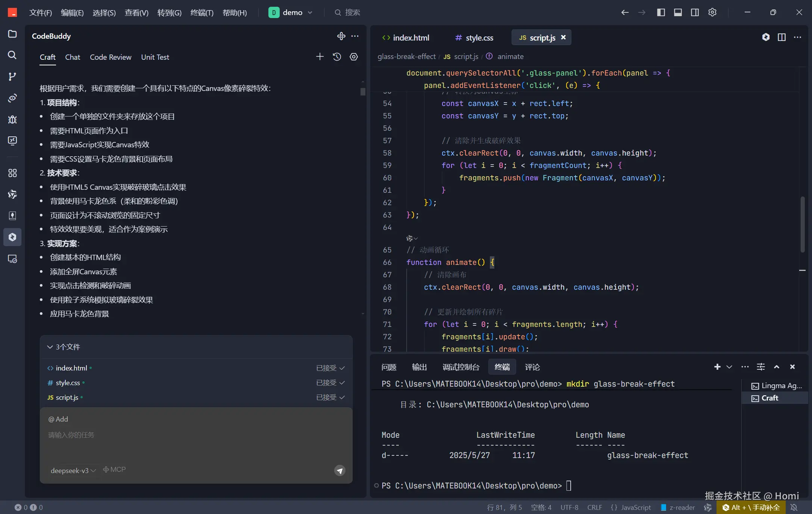The image size is (812, 514).
Task: Open the Source Control sidebar icon
Action: (x=12, y=77)
